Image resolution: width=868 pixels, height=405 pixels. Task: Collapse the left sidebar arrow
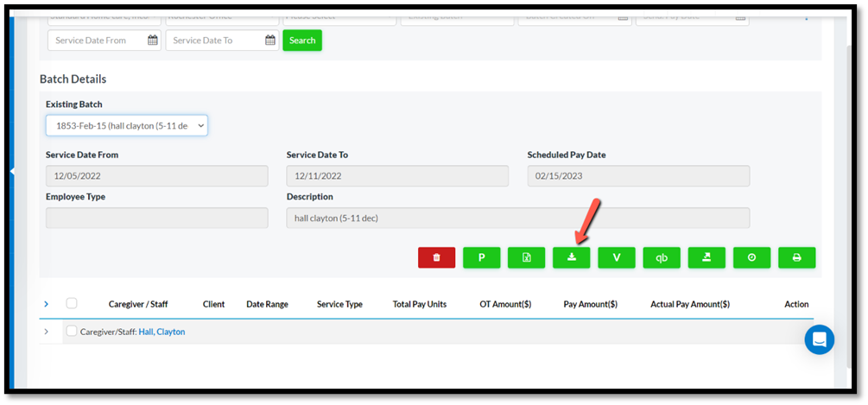point(12,172)
